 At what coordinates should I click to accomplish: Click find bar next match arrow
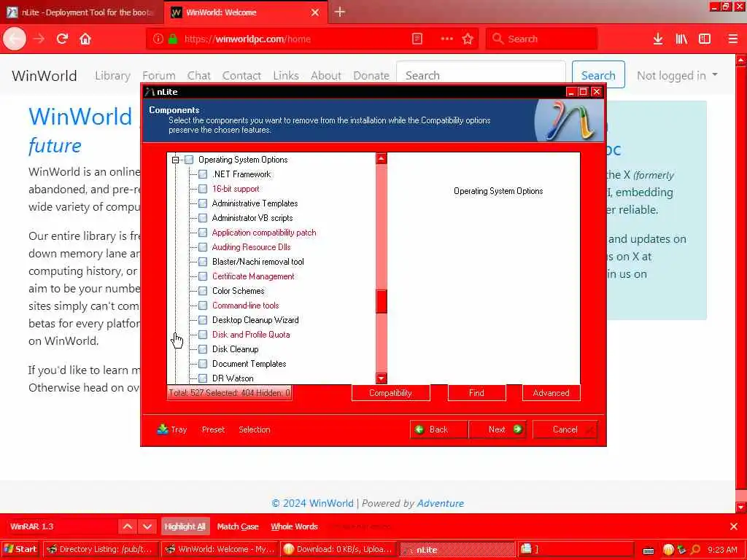(x=147, y=526)
